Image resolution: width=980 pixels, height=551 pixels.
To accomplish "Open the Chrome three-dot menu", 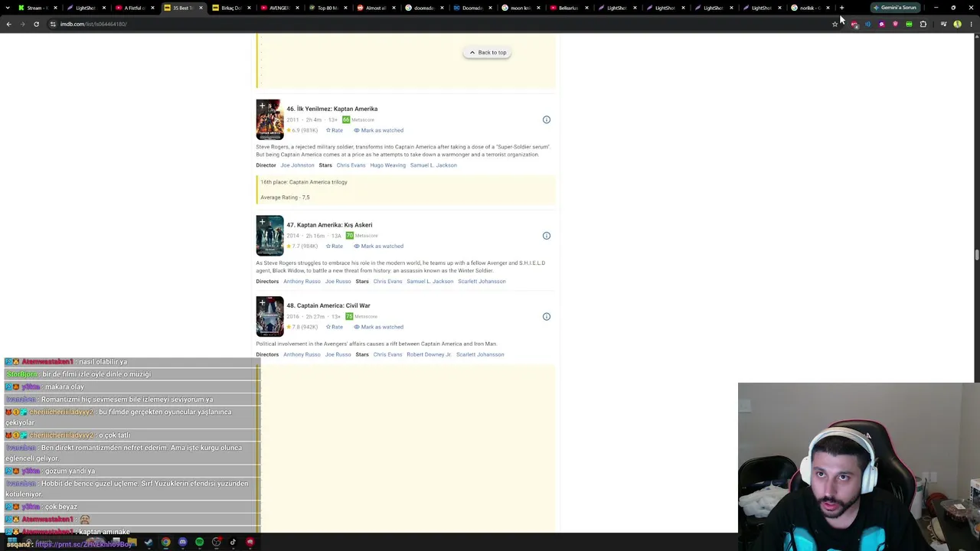I will (x=971, y=24).
